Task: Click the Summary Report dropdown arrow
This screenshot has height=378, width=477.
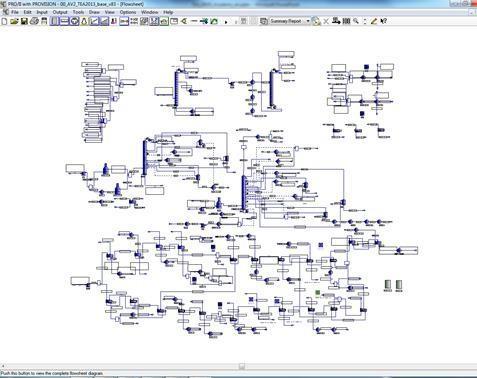Action: click(x=308, y=21)
